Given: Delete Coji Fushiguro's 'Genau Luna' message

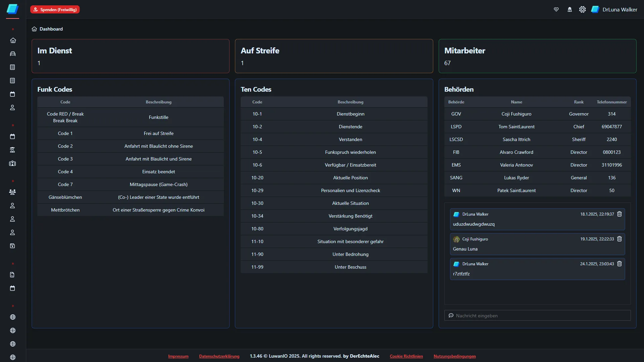Looking at the screenshot, I should [619, 239].
